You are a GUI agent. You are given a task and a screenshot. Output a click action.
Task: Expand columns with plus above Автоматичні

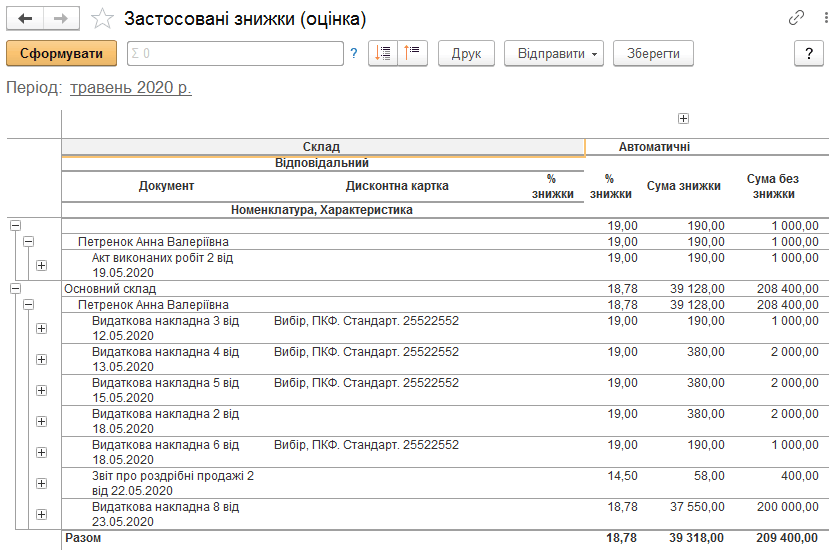[x=683, y=119]
